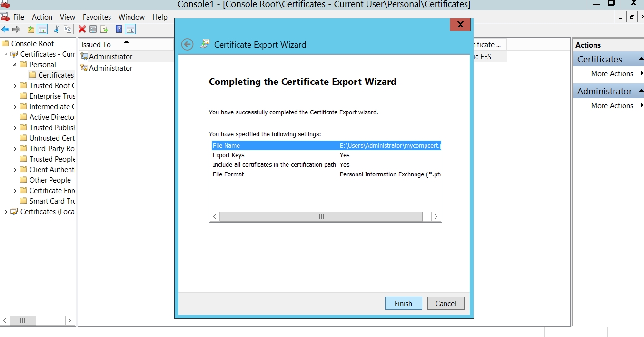
Task: Click the Export List toolbar icon
Action: click(104, 30)
